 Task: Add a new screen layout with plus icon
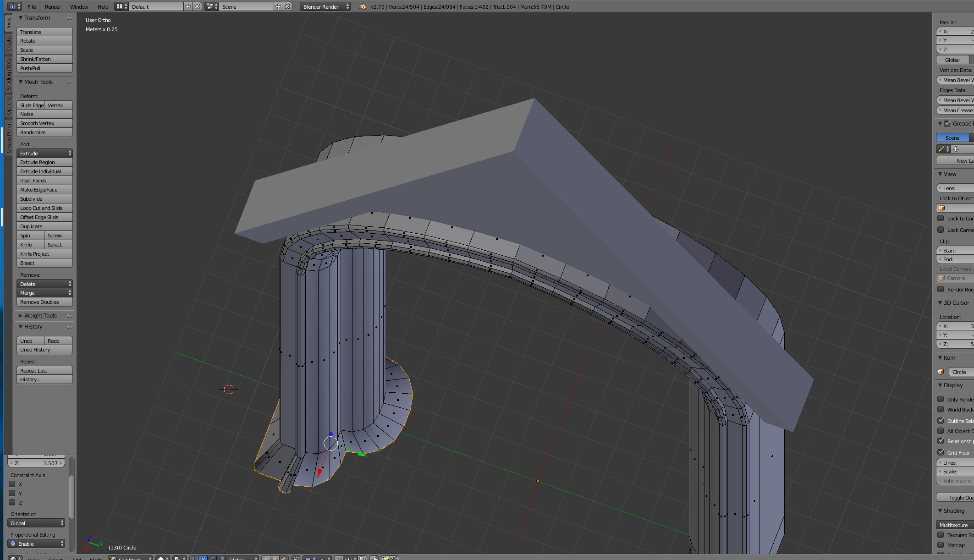188,6
